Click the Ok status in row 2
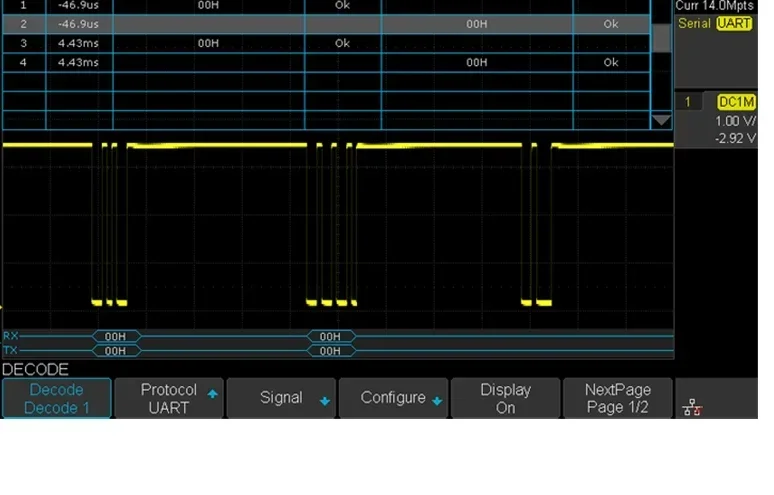Viewport: 774px width, 495px height. tap(611, 24)
